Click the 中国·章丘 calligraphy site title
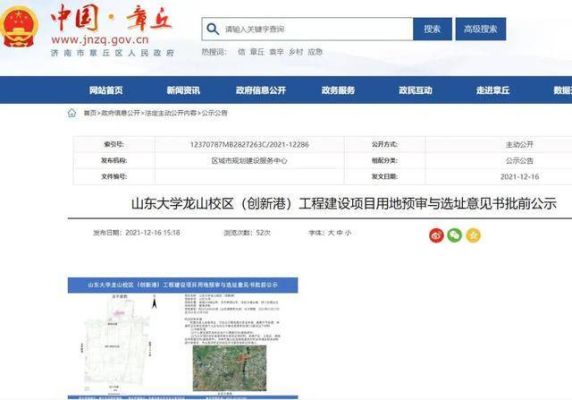Screen dimensions: 572x400 tap(111, 18)
